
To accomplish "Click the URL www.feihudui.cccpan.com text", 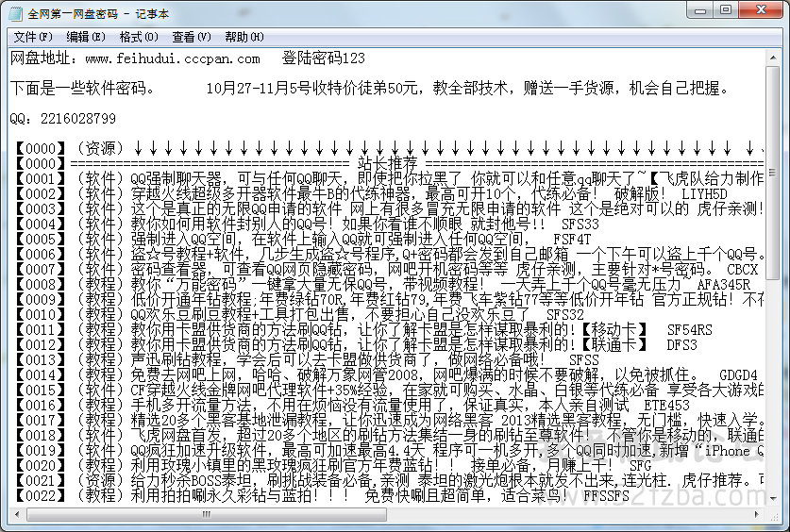I will [x=173, y=58].
